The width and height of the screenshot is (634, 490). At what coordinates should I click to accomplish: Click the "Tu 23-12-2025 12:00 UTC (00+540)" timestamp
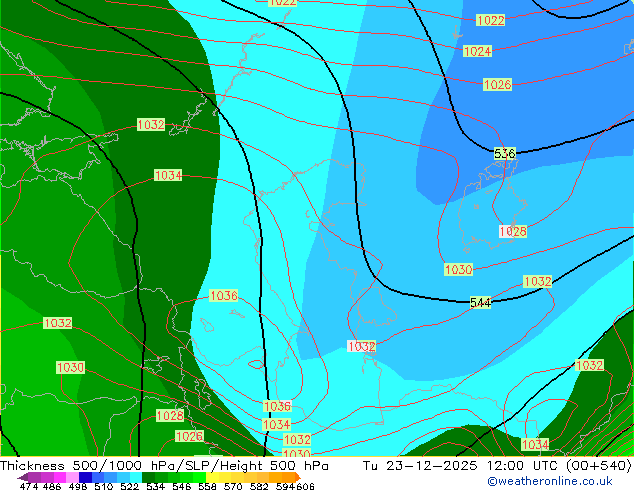click(497, 465)
